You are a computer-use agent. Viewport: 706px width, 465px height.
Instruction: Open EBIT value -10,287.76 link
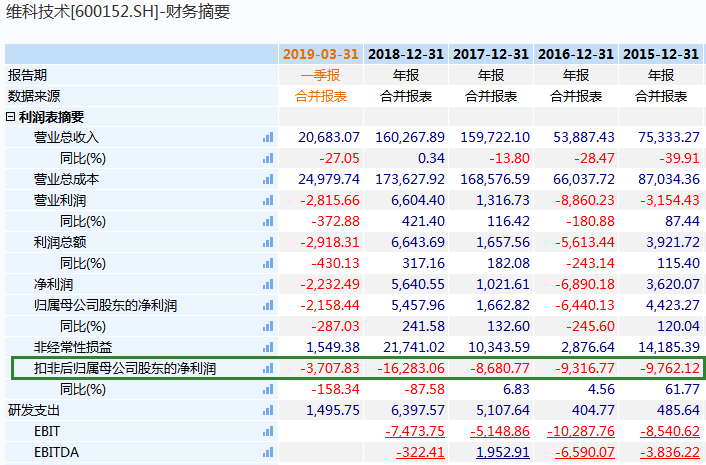coord(581,431)
